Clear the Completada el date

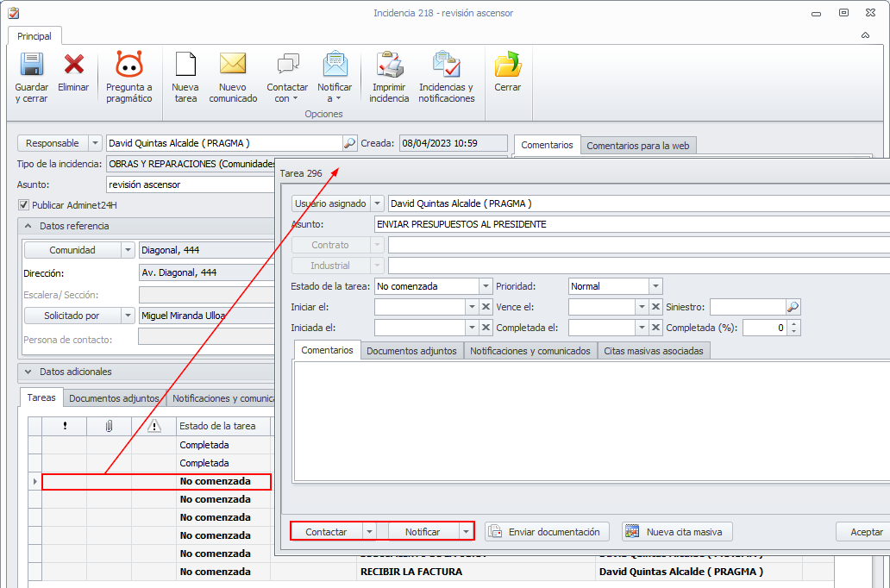[x=655, y=328]
